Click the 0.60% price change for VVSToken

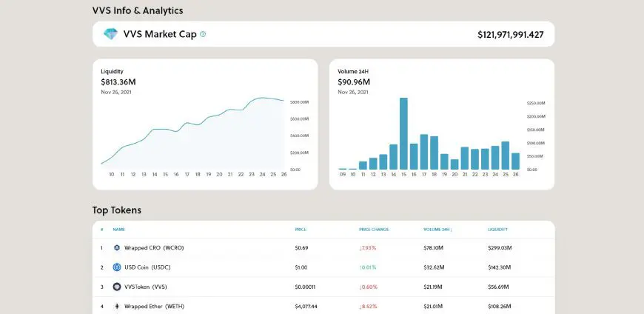pyautogui.click(x=368, y=287)
